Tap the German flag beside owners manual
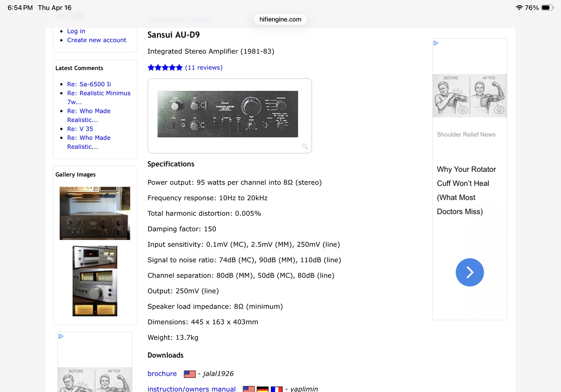 pyautogui.click(x=262, y=389)
